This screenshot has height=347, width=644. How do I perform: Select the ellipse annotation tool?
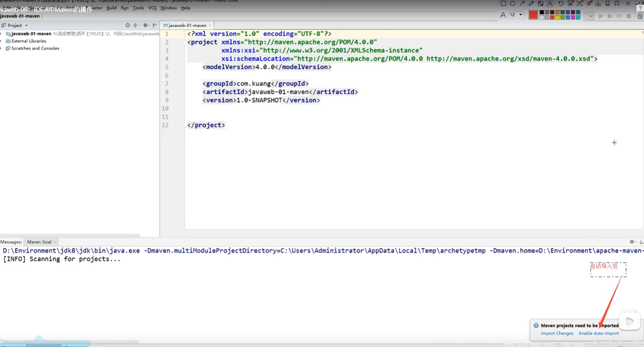512,3
